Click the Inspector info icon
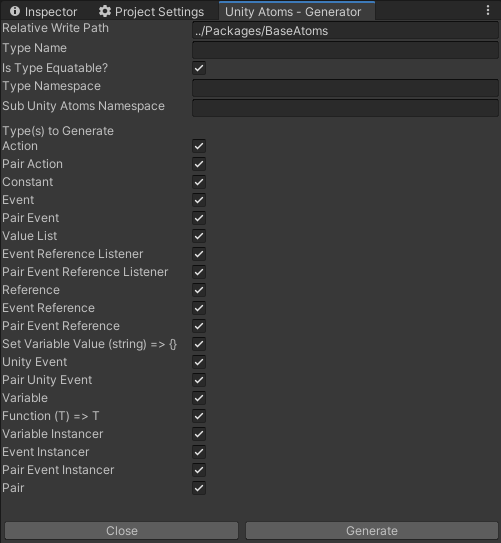 (15, 11)
